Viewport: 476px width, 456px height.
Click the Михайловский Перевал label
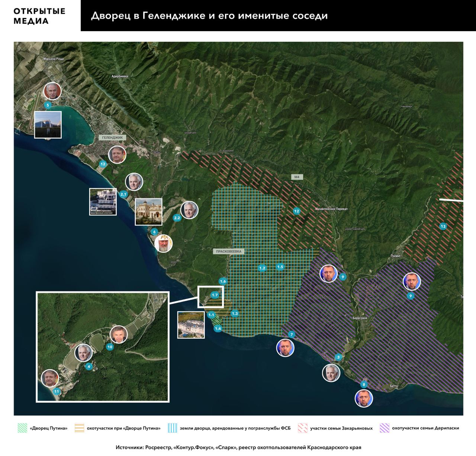coord(331,209)
